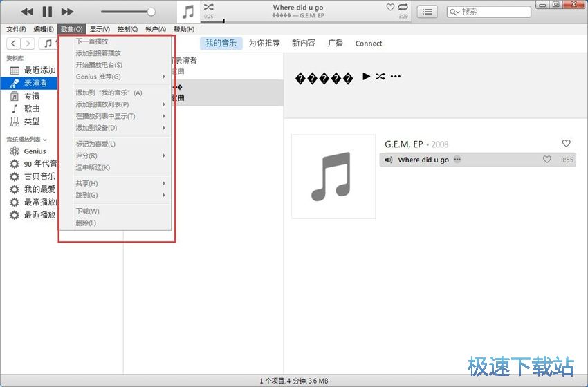Expand Genius 推荐(G) submenu arrow

pos(164,77)
